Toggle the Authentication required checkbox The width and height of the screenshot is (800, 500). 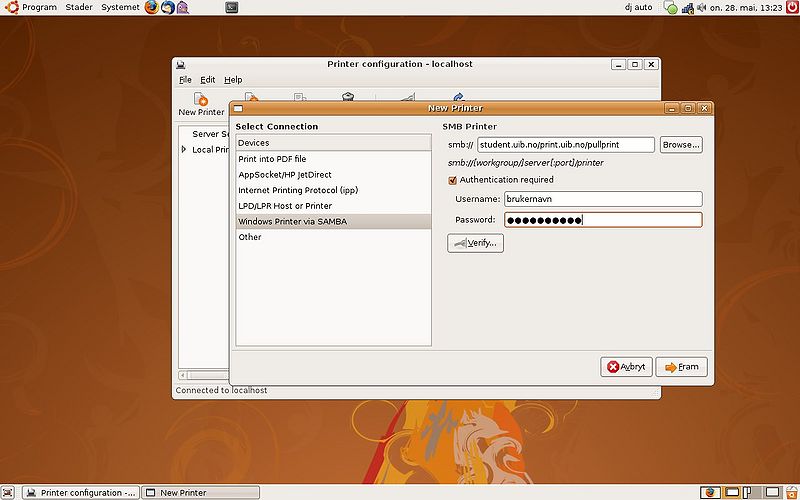pos(452,180)
